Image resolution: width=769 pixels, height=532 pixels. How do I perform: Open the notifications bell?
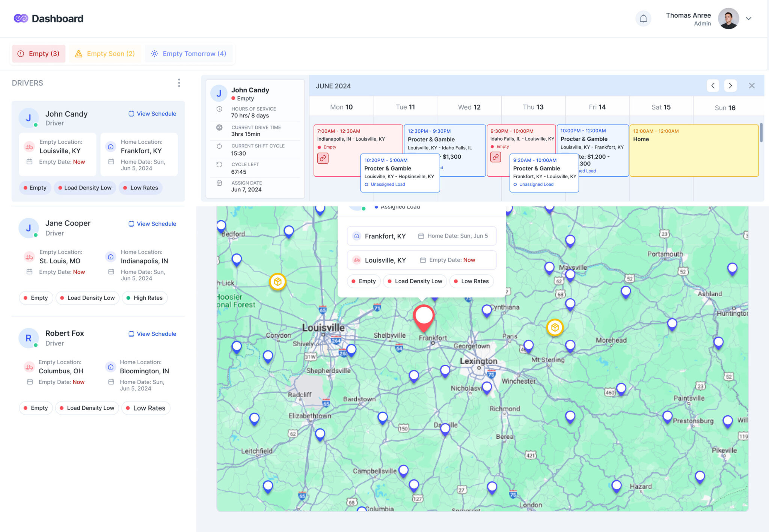[x=643, y=19]
